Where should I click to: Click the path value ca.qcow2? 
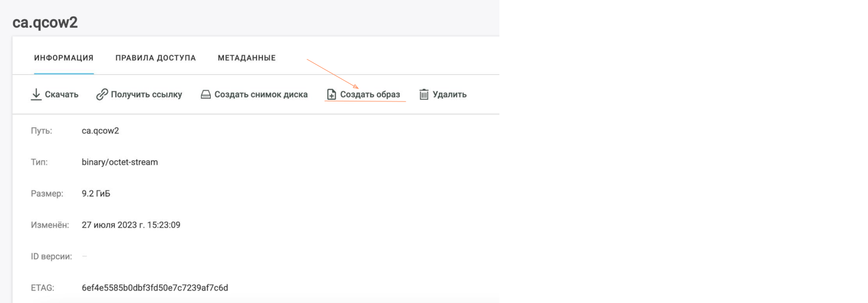point(100,131)
